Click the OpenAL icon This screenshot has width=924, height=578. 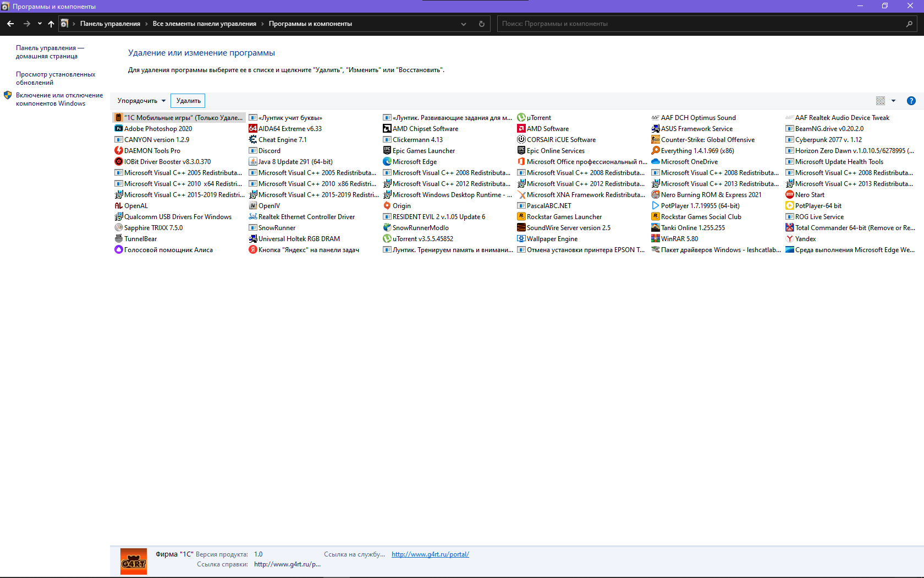coord(118,206)
